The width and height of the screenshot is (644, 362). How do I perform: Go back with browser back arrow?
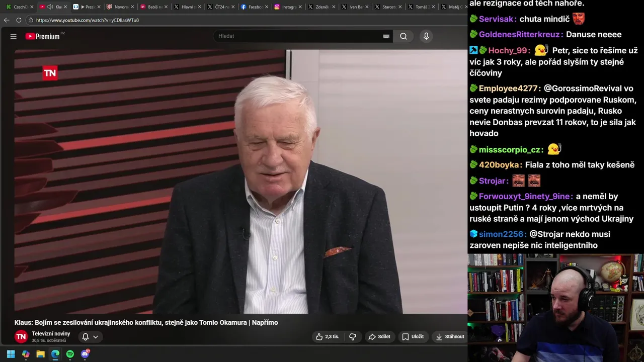click(7, 20)
